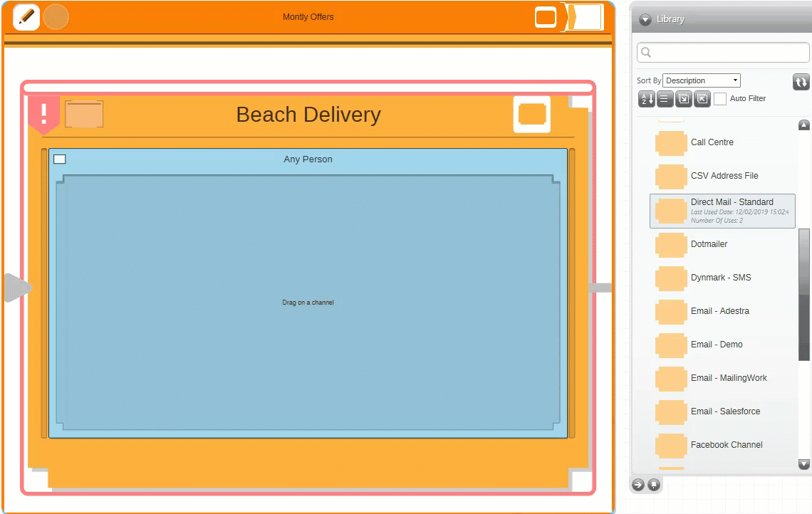Select Email - Salesforce channel icon

point(671,412)
